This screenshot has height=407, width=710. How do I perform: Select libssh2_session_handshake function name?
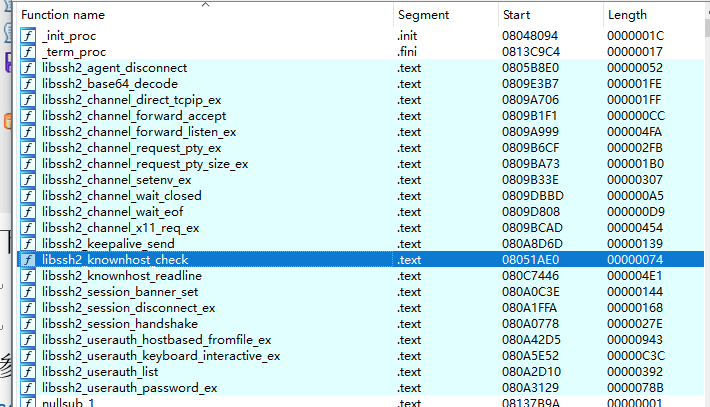pyautogui.click(x=120, y=324)
